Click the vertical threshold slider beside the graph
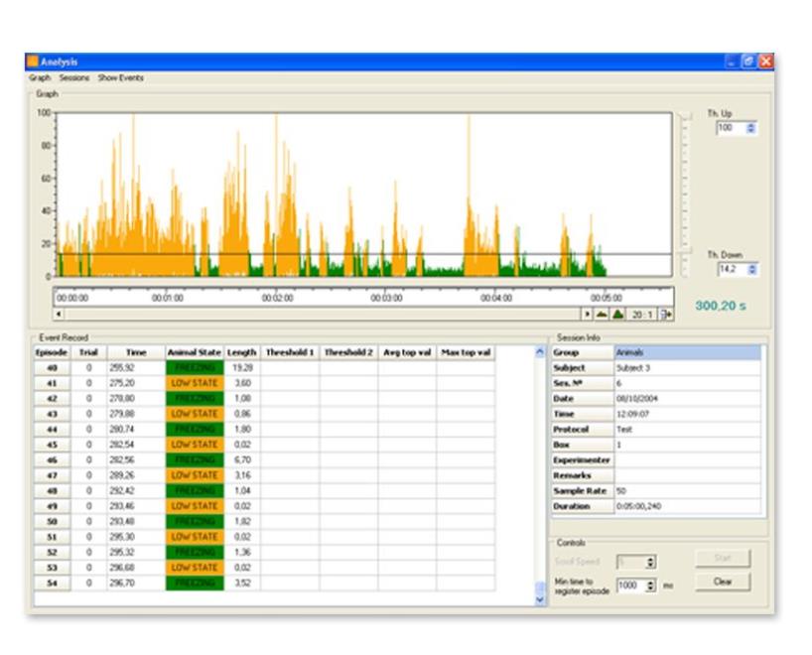812x655 pixels. tap(683, 194)
